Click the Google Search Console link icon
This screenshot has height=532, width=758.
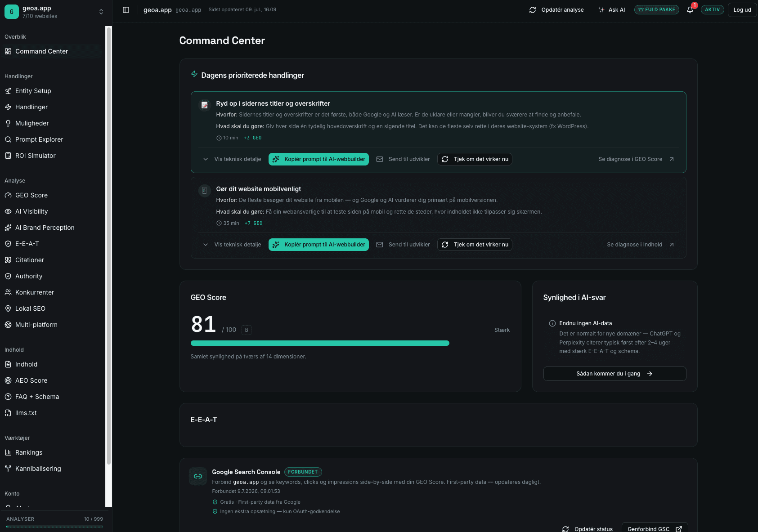198,476
